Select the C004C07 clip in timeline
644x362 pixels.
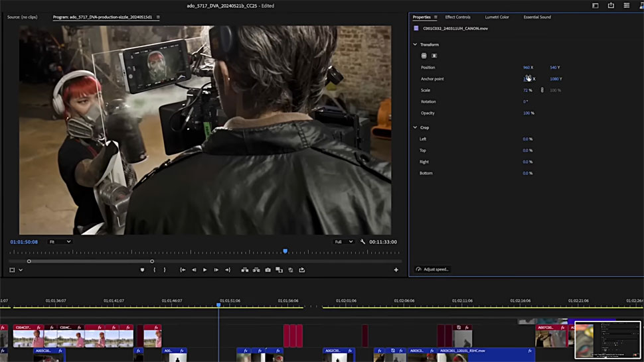tap(29, 336)
